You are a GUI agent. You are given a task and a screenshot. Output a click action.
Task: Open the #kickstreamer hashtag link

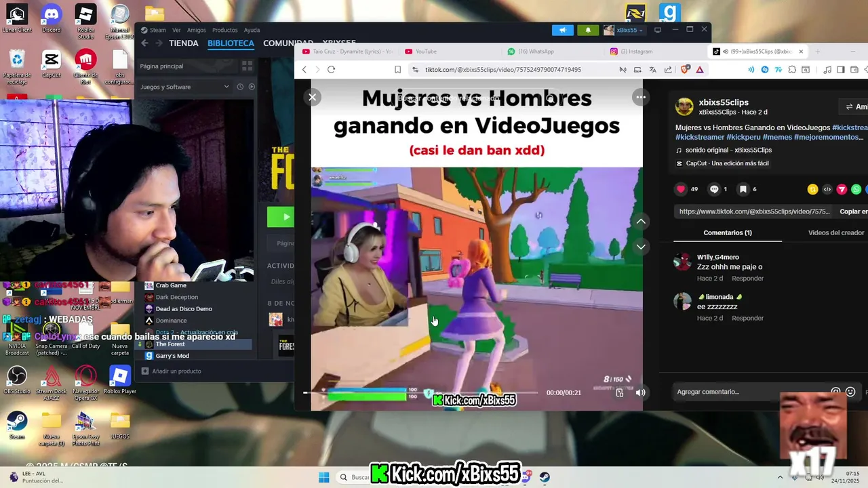(x=700, y=137)
